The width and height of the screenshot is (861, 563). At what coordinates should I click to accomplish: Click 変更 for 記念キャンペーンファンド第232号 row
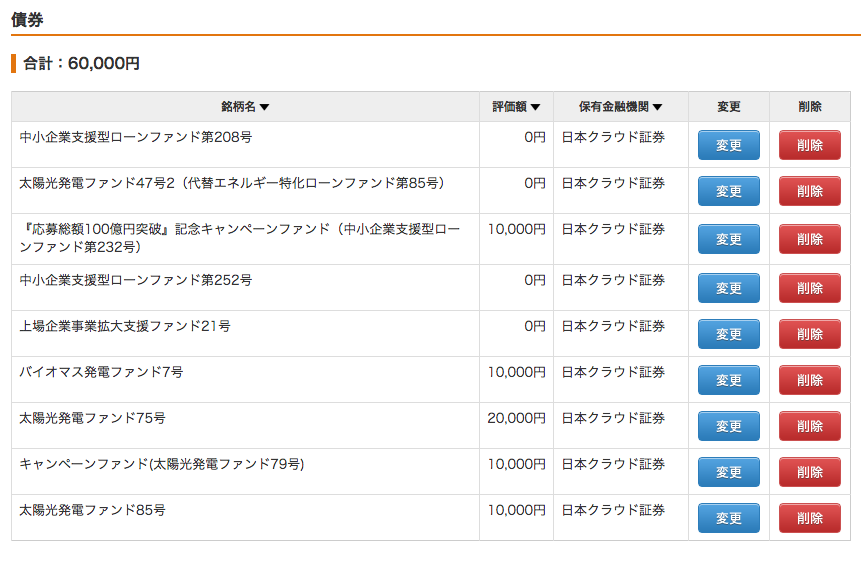click(x=729, y=239)
